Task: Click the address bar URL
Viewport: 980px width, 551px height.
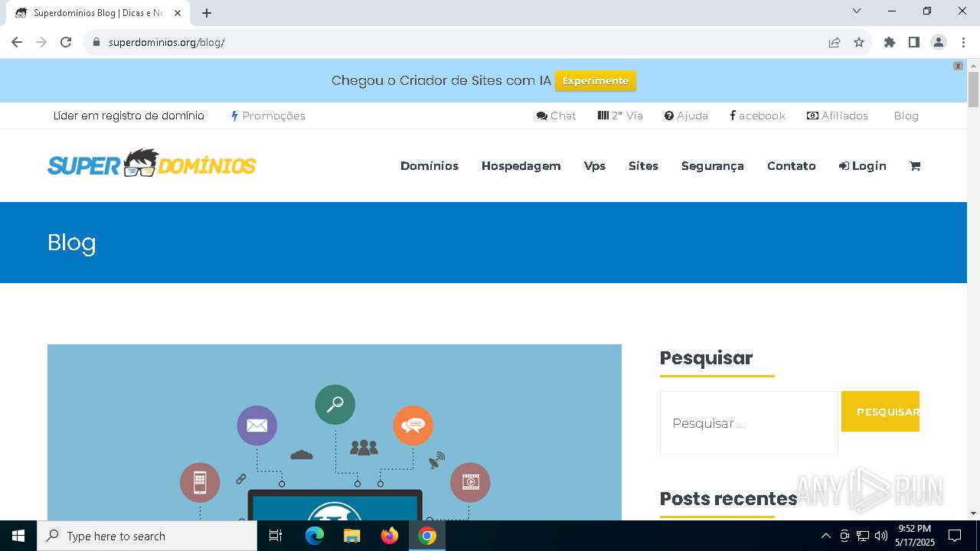Action: coord(167,42)
